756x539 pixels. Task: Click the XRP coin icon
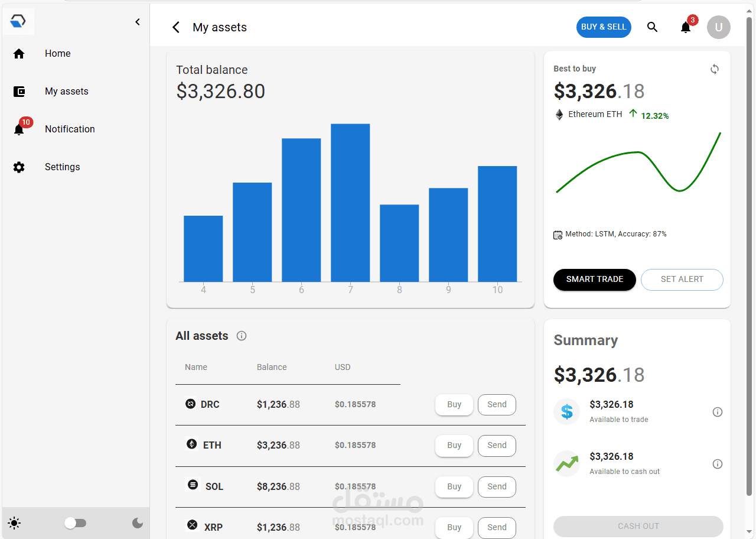[x=192, y=525]
